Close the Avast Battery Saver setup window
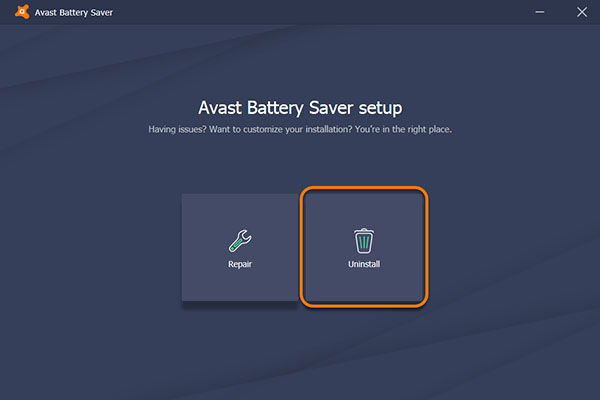The width and height of the screenshot is (600, 400). [582, 12]
